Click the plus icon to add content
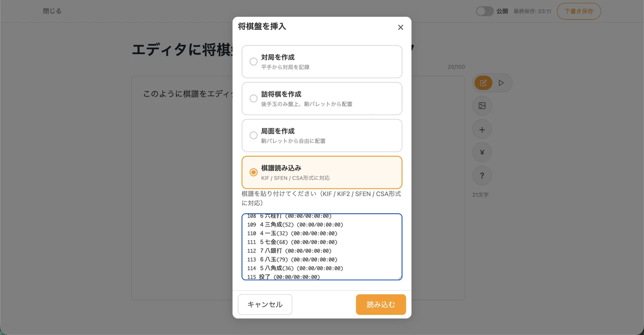This screenshot has width=644, height=335. (482, 129)
